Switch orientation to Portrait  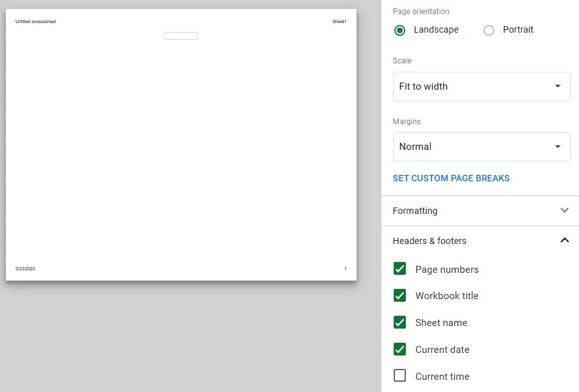(x=489, y=29)
